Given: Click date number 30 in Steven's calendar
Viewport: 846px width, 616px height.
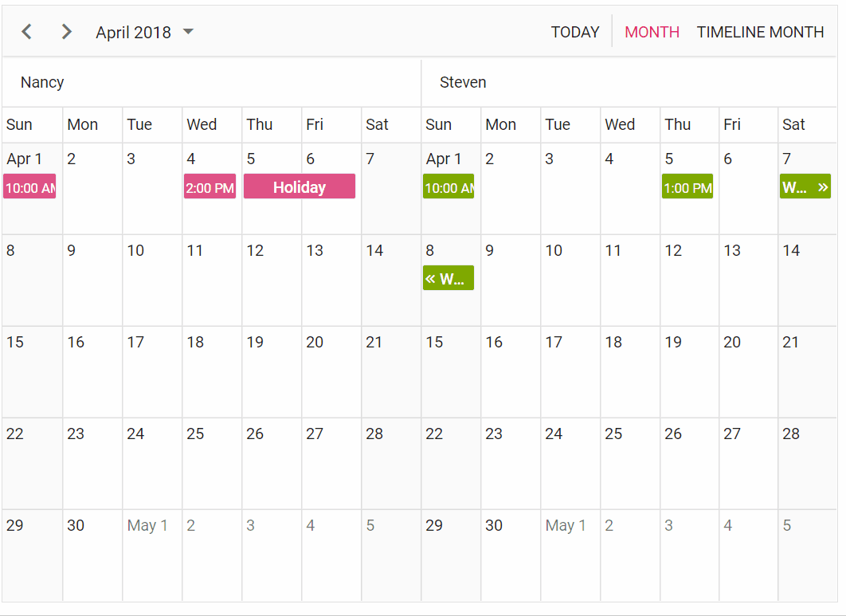Looking at the screenshot, I should click(494, 526).
